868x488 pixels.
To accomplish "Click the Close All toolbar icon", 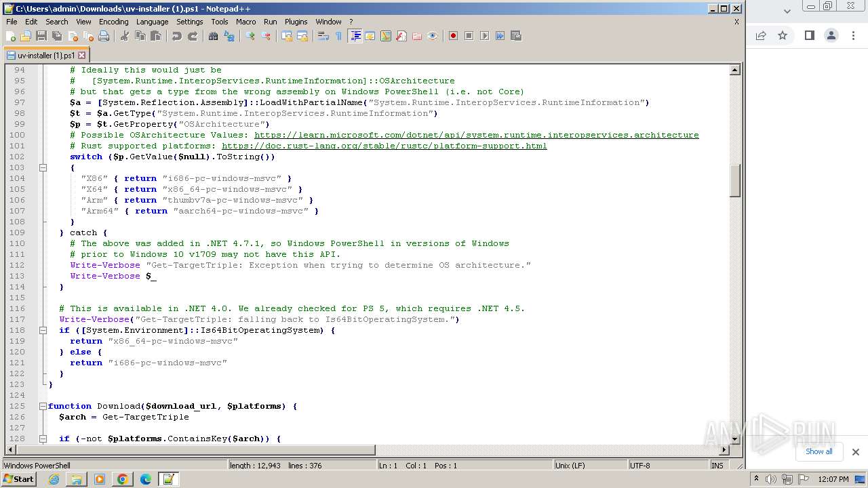I will pyautogui.click(x=88, y=36).
